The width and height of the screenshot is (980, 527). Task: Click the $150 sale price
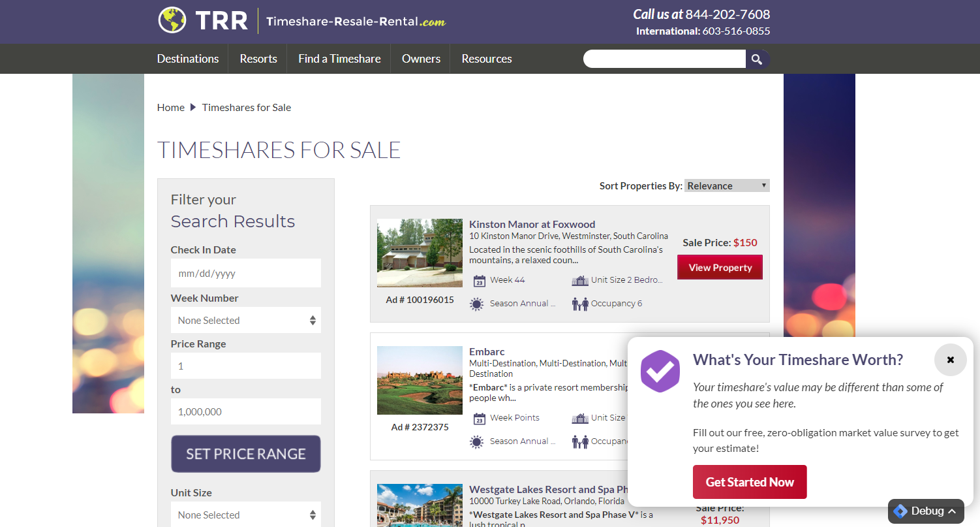tap(745, 243)
